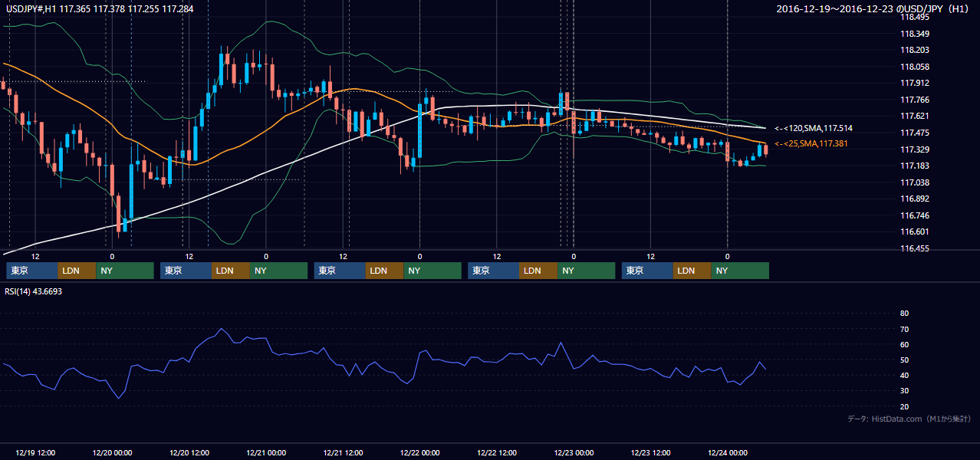Select the 118.495 price axis label
The height and width of the screenshot is (460, 980).
click(x=915, y=17)
